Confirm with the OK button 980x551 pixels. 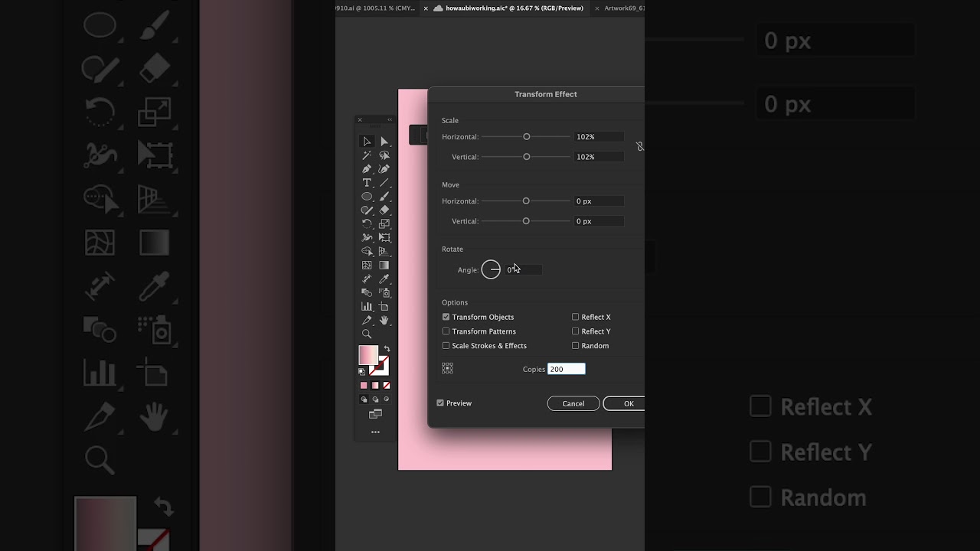[625, 403]
